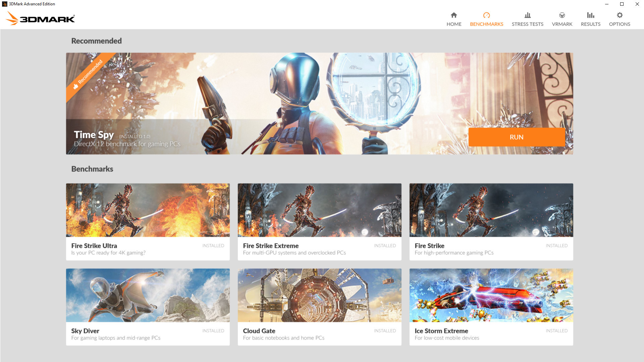Go to the VRMARK tab label

562,24
